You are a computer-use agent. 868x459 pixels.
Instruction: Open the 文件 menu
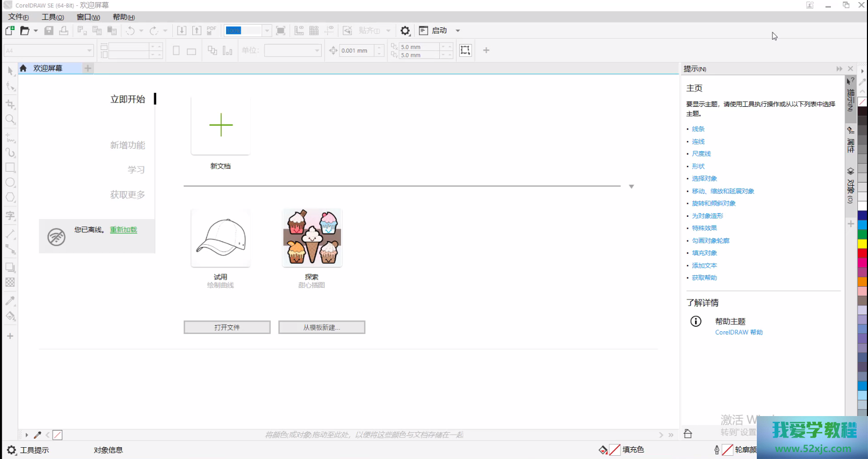coord(18,17)
